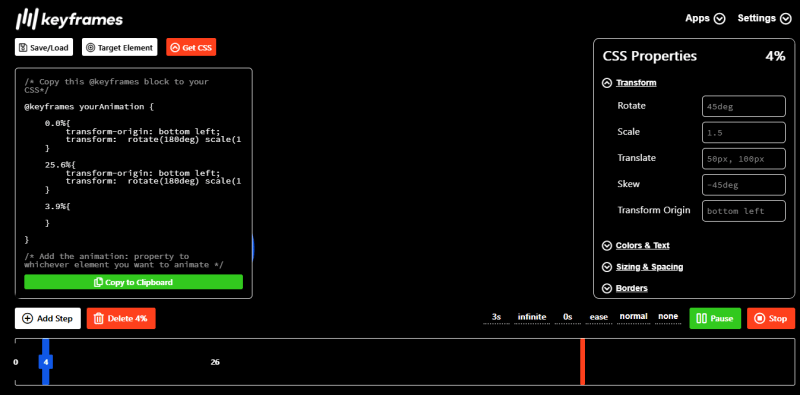This screenshot has width=800, height=395.
Task: Select the 26 step on timeline
Action: 215,362
